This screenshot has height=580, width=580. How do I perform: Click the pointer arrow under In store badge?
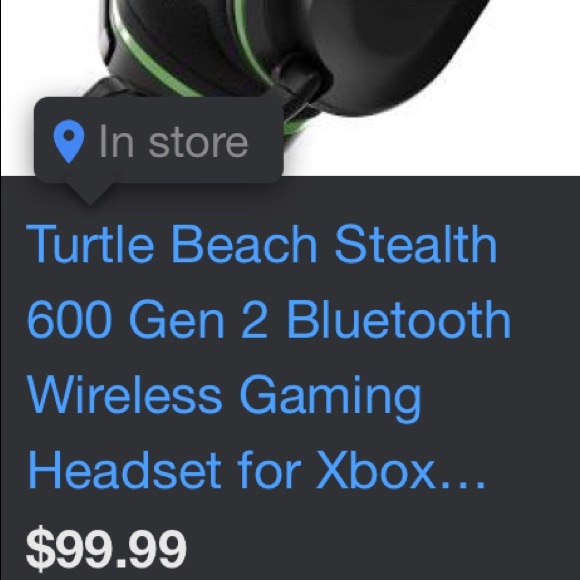coord(90,193)
